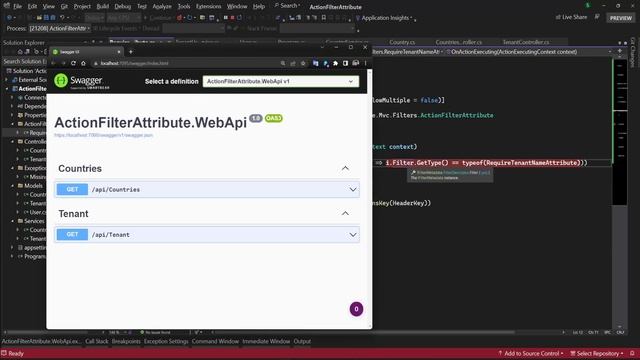Expand the /api/Countries row with chevron

(x=353, y=189)
